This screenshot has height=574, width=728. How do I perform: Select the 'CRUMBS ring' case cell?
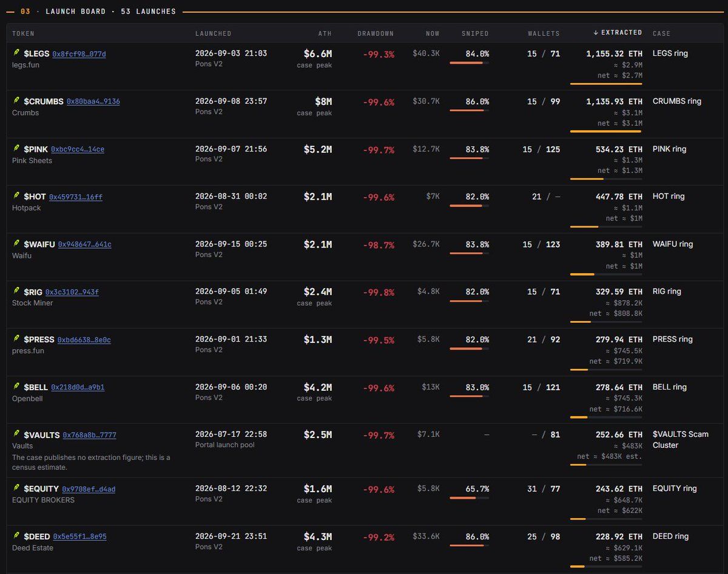(x=677, y=101)
